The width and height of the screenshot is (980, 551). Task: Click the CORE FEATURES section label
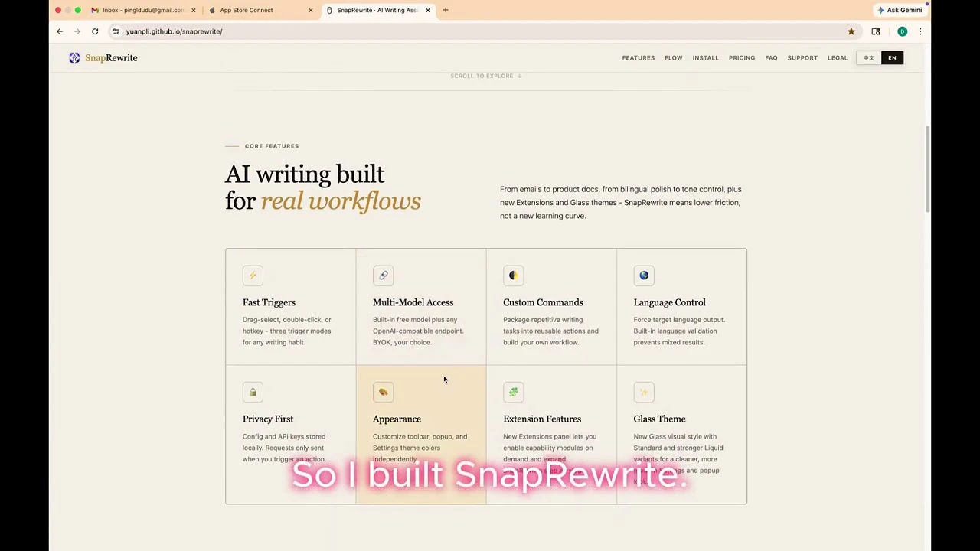point(272,146)
